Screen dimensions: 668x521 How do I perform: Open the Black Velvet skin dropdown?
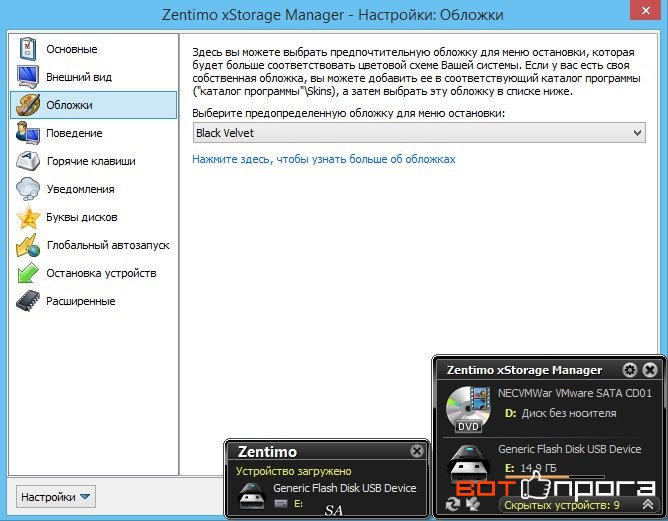pos(419,133)
